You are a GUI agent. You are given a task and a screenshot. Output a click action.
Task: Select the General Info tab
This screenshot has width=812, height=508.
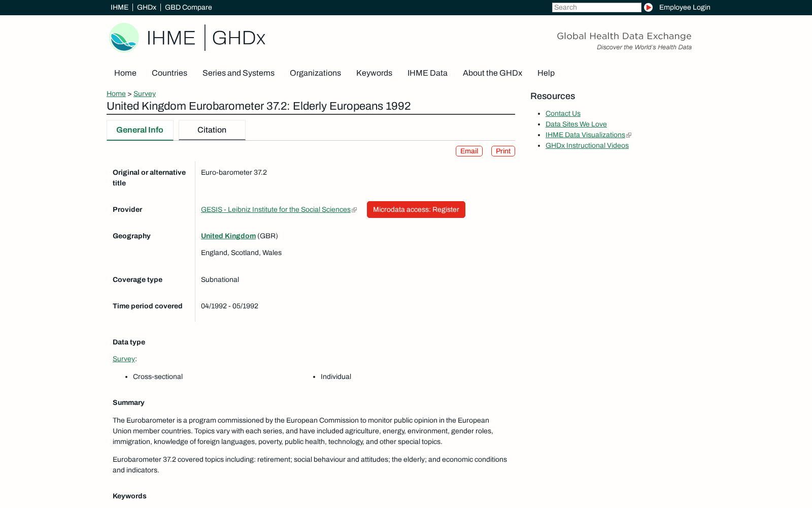[140, 130]
